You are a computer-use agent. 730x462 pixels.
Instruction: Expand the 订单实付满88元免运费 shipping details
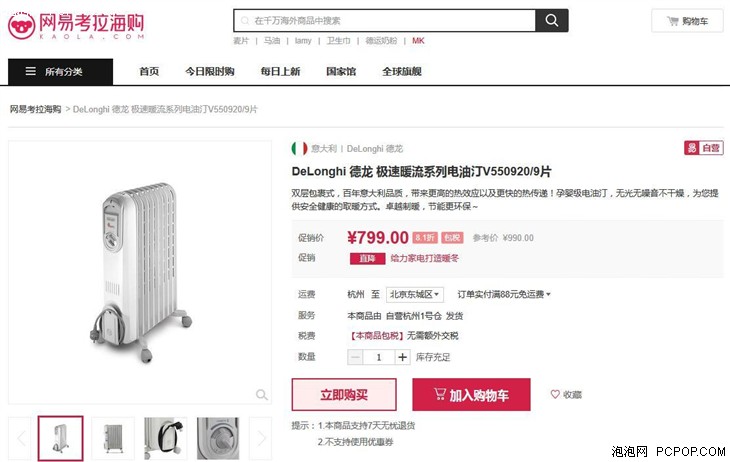coord(504,294)
